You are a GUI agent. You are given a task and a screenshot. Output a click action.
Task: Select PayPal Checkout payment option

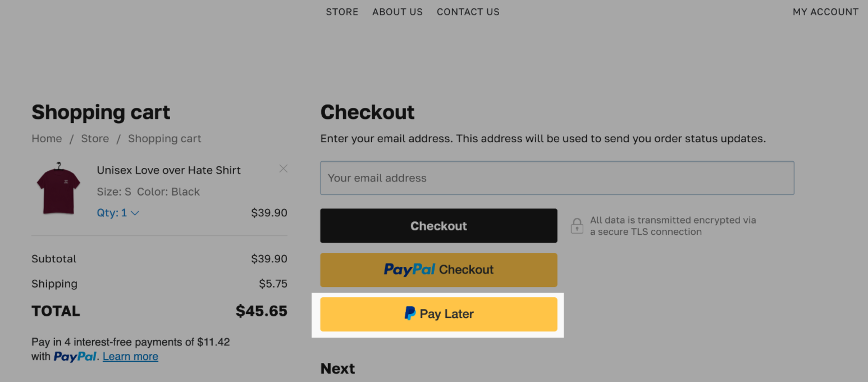point(438,270)
